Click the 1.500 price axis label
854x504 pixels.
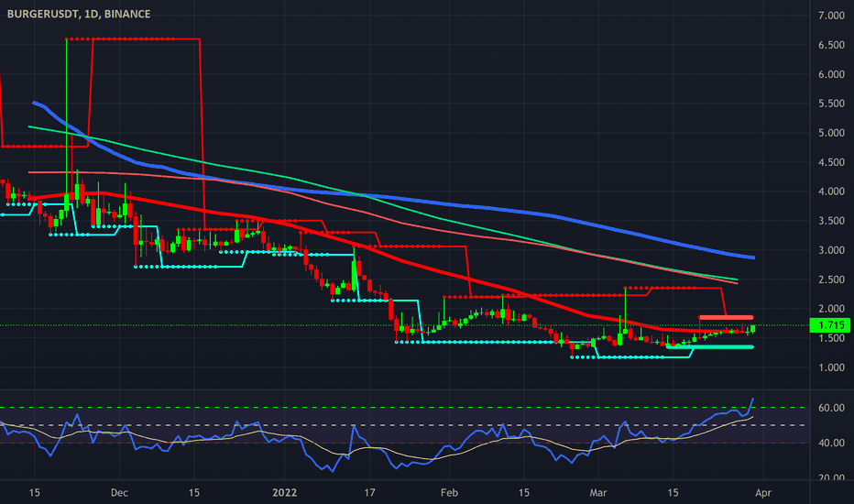(831, 338)
